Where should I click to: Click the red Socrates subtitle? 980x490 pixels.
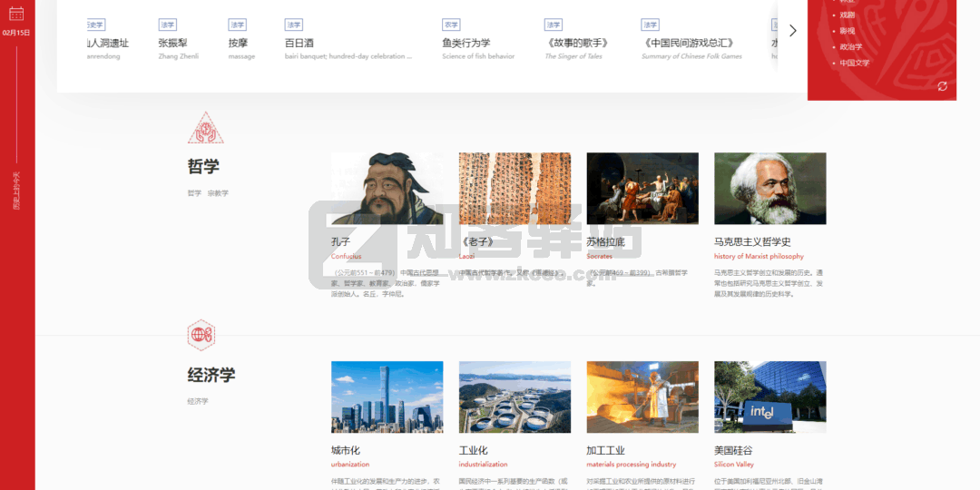(x=600, y=256)
